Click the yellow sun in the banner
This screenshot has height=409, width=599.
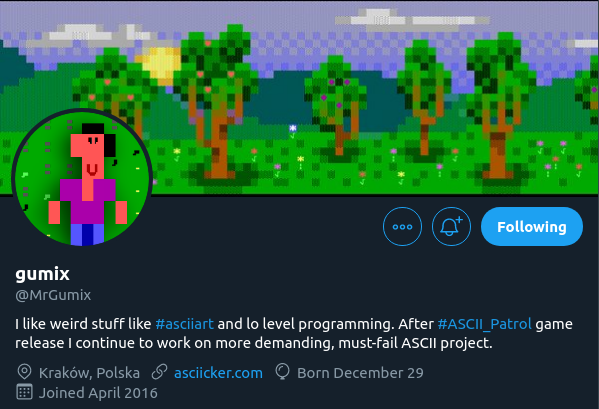point(159,65)
